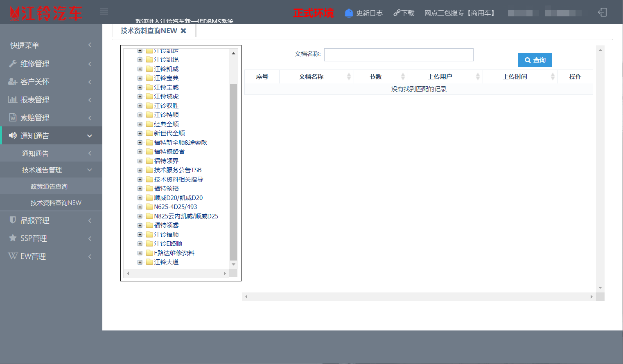Click the hamburger menu icon in header
This screenshot has height=364, width=623.
tap(104, 12)
